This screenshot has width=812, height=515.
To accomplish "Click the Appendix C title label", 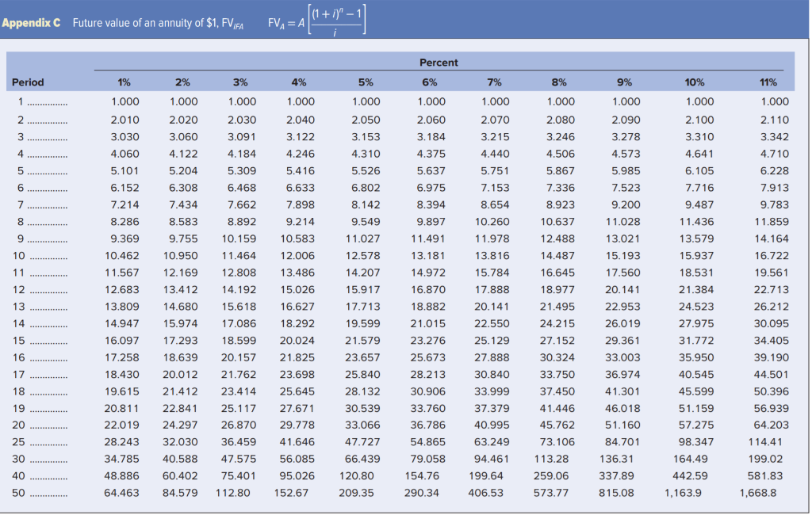I will click(x=31, y=23).
